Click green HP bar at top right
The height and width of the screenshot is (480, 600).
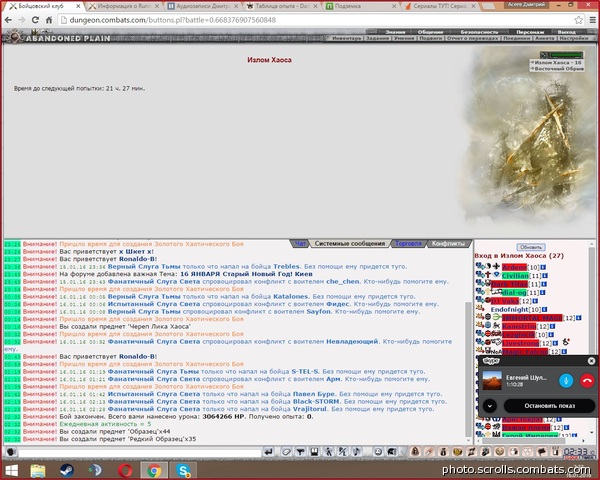pyautogui.click(x=566, y=55)
